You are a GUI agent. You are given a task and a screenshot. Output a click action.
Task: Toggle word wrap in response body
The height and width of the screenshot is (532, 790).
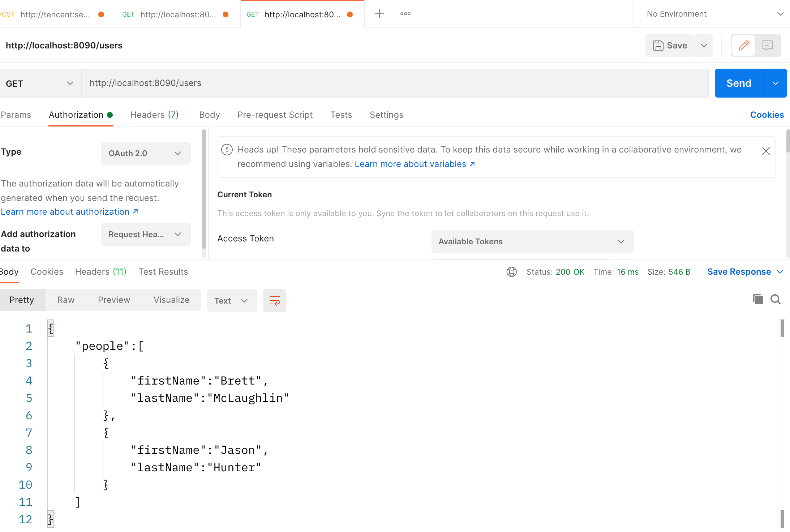[x=274, y=301]
